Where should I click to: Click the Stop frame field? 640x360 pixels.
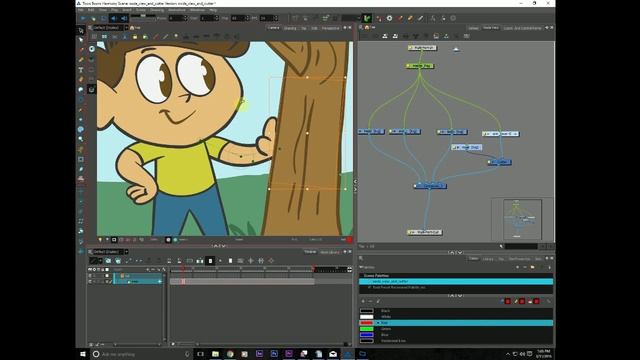[239, 18]
